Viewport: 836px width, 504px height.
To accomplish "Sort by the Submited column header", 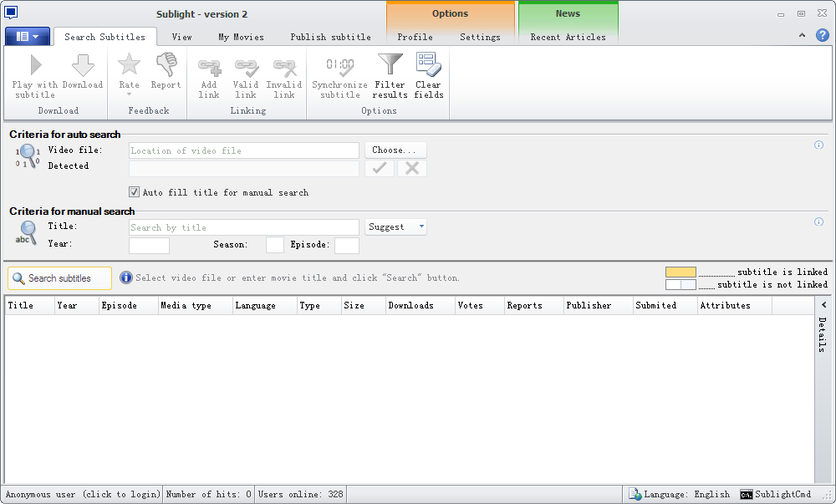I will 665,305.
